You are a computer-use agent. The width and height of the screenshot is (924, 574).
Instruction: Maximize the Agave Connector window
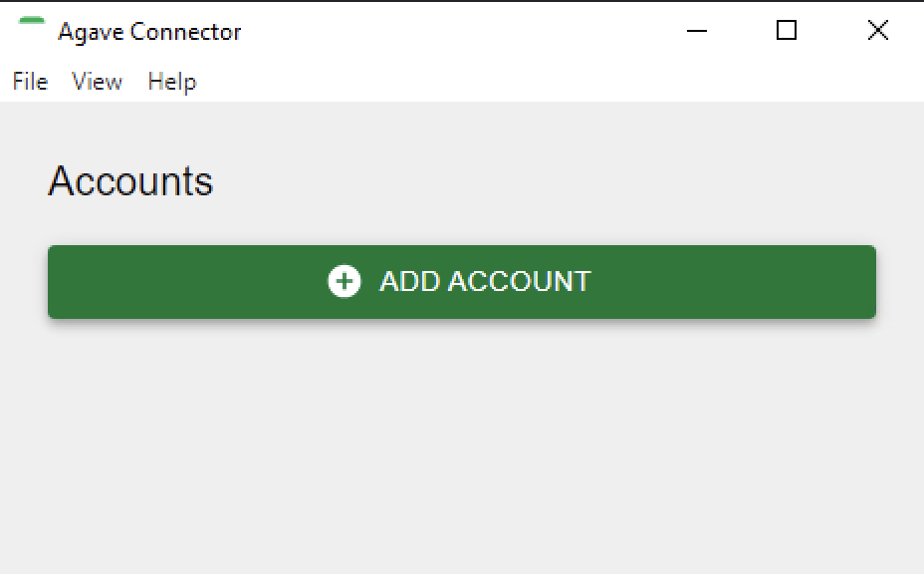(x=787, y=30)
